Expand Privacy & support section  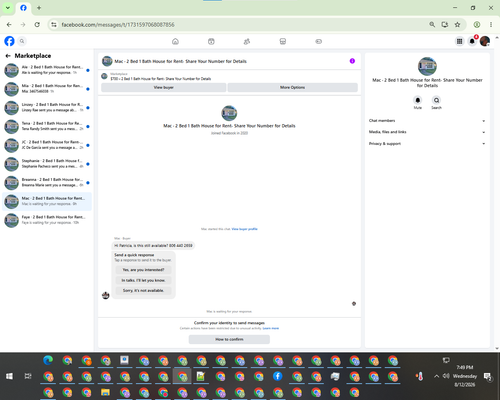click(427, 144)
